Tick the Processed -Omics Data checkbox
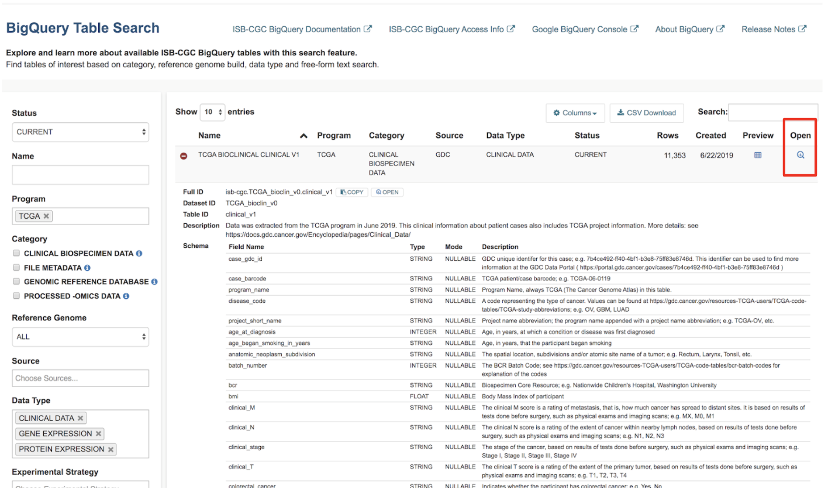 coord(16,296)
